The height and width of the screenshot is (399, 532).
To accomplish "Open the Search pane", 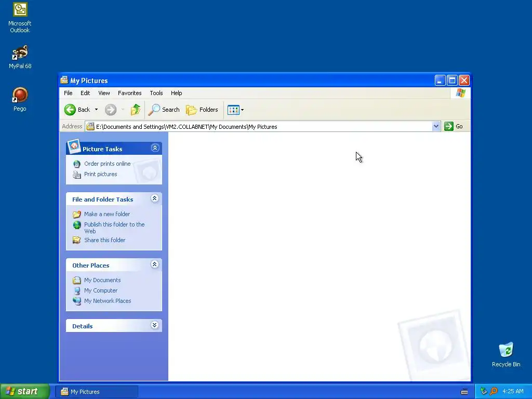I will [164, 110].
